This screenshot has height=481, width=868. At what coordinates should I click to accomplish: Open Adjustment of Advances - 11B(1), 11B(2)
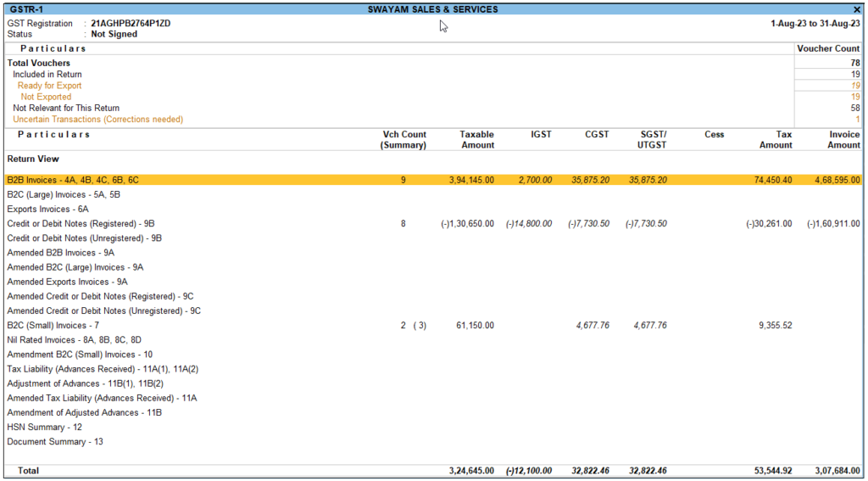pyautogui.click(x=86, y=383)
